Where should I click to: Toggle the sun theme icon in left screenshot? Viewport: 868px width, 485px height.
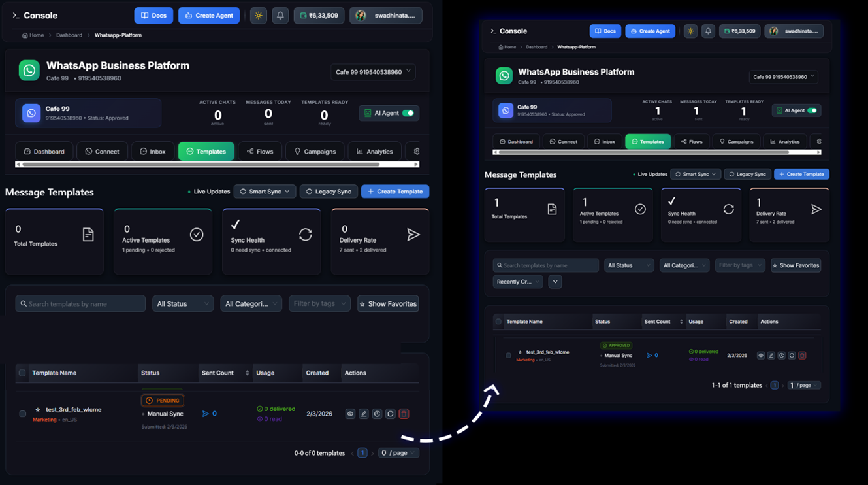(x=259, y=16)
